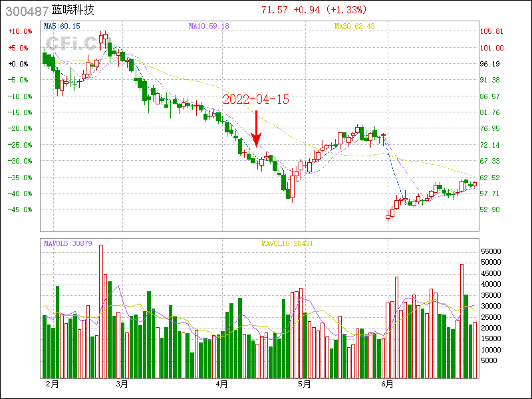
Task: Click the MAVOL5:30879 volume label
Action: click(x=68, y=243)
